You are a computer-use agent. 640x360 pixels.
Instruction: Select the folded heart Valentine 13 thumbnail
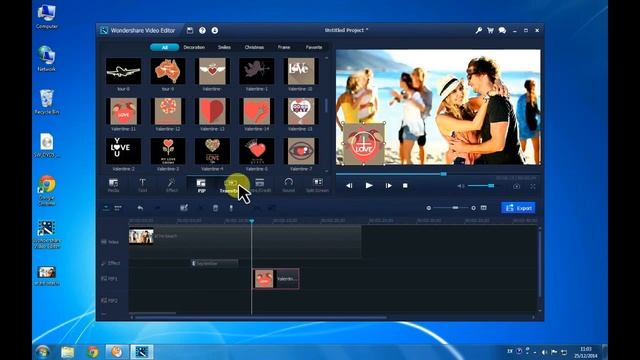click(212, 111)
